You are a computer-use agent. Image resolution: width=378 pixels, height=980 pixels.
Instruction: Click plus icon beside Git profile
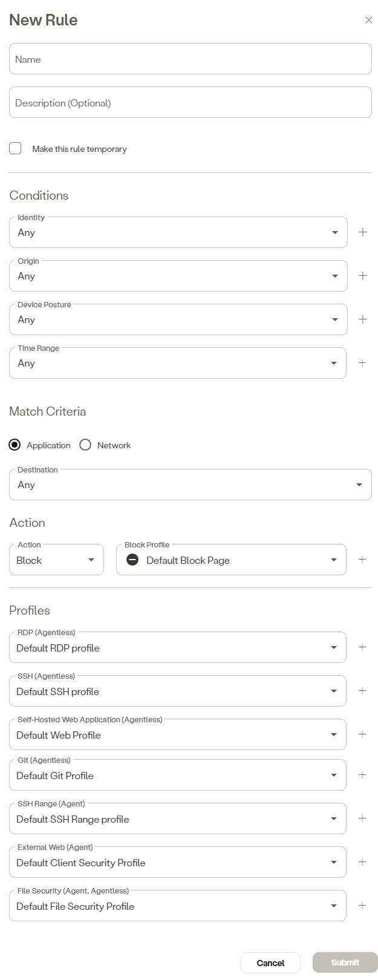tap(362, 775)
